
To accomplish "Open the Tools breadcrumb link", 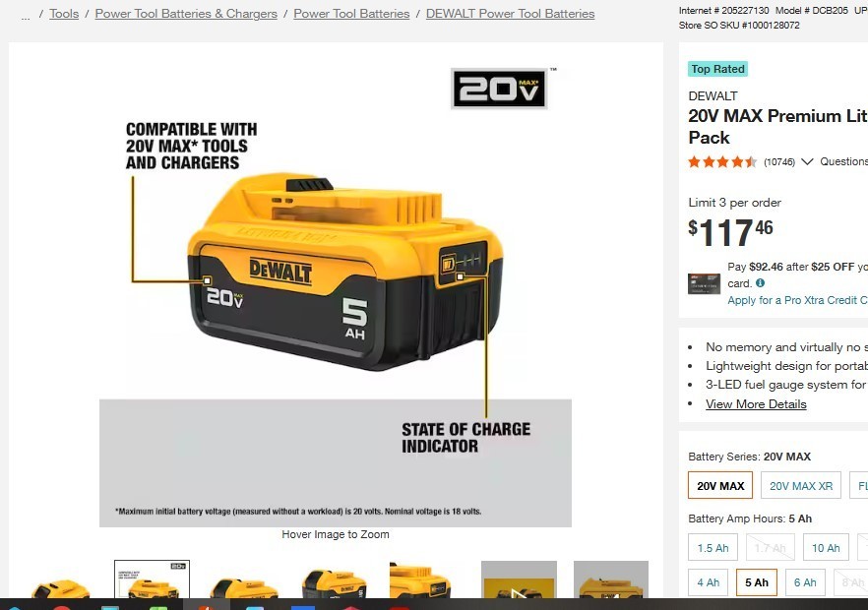I will pyautogui.click(x=64, y=14).
